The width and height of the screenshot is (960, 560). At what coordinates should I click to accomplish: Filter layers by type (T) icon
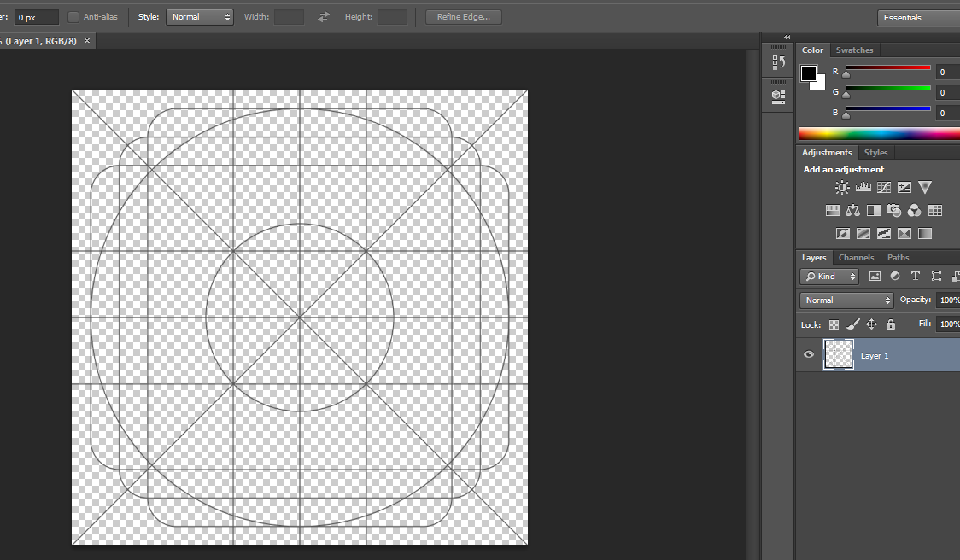click(916, 276)
